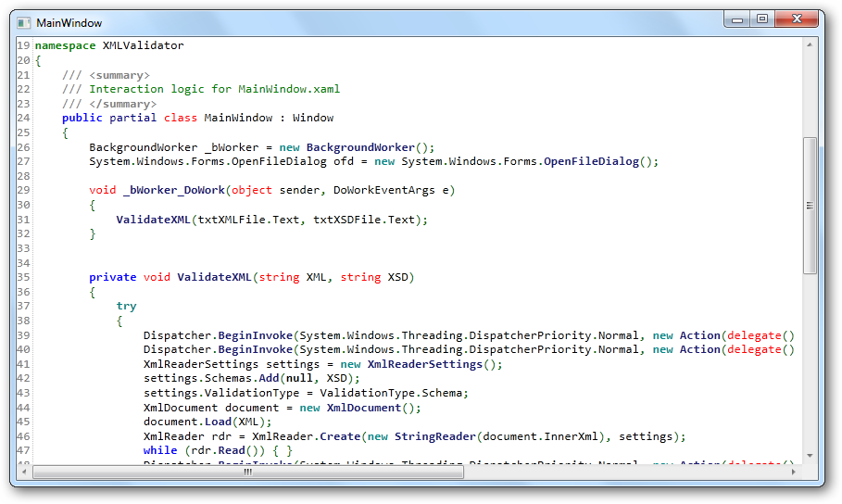842x504 pixels.
Task: Click the 'Interaction logic for MainWindow.xaml' comment
Action: pyautogui.click(x=214, y=89)
